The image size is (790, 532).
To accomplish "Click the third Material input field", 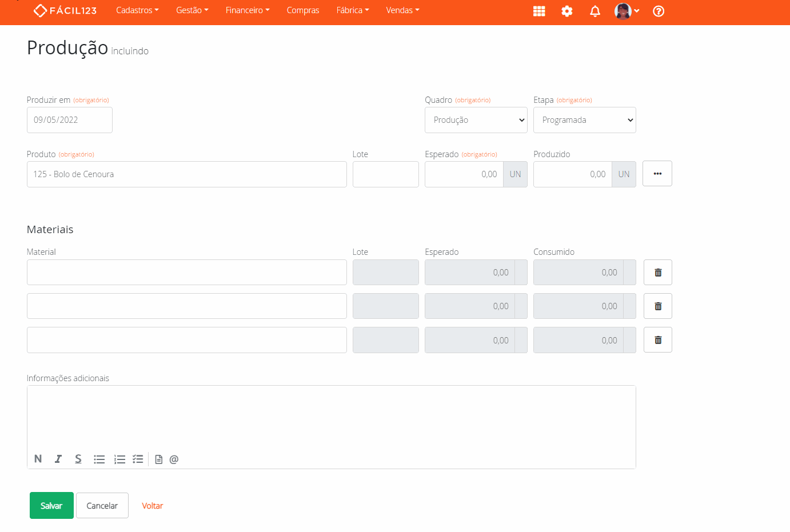I will click(x=187, y=340).
